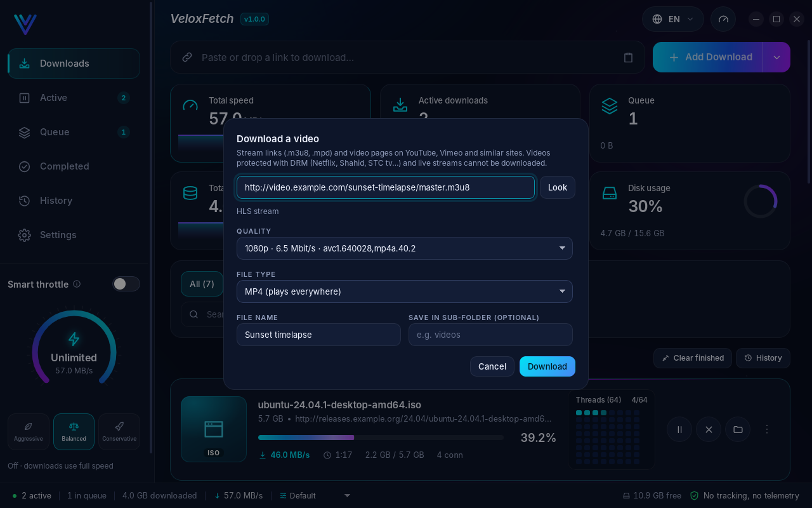The image size is (812, 508).
Task: Click the VeloxFetch logo icon
Action: [x=25, y=24]
